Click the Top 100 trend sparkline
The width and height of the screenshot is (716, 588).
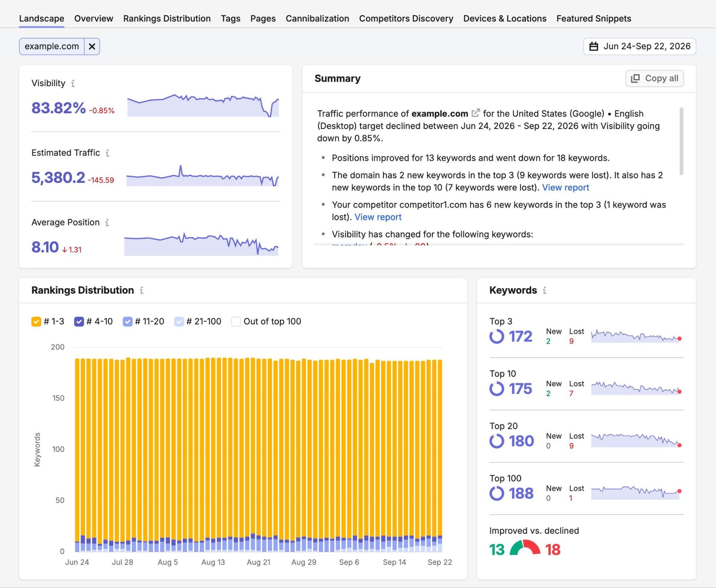(x=636, y=493)
